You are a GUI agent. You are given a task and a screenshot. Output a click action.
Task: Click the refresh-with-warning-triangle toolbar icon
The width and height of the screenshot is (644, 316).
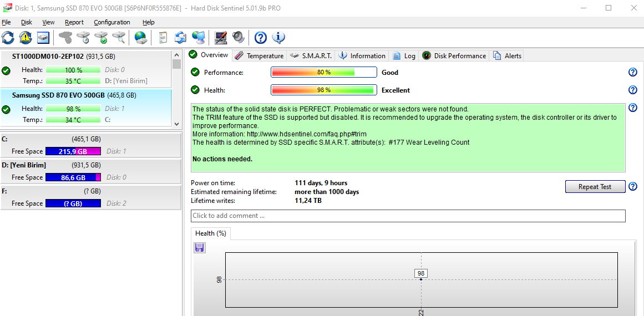click(26, 38)
